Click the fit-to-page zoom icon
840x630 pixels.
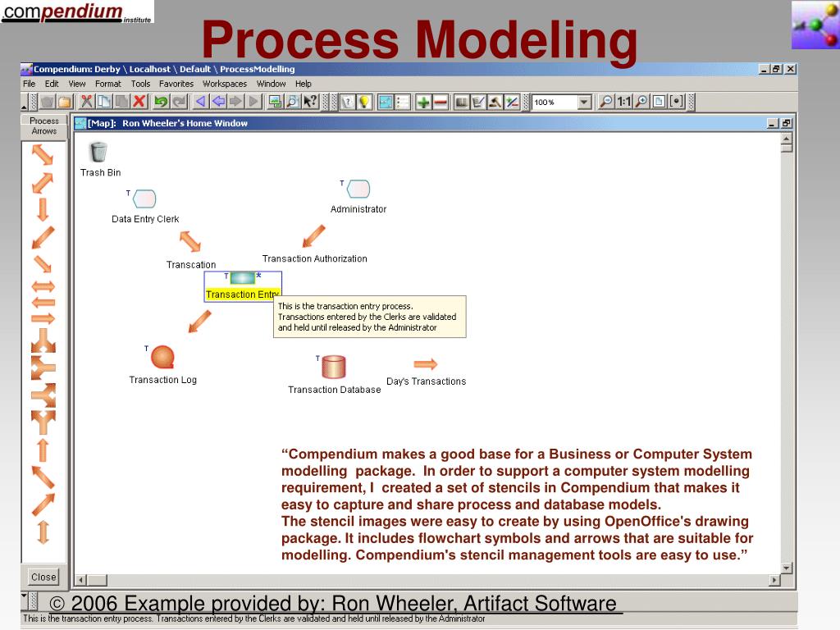660,101
